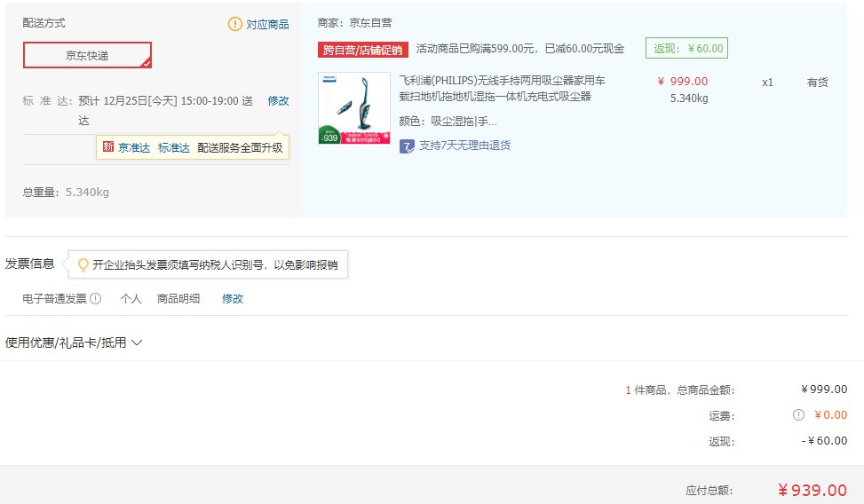Click the total payable ¥939.00 amount
The image size is (864, 504).
click(812, 490)
